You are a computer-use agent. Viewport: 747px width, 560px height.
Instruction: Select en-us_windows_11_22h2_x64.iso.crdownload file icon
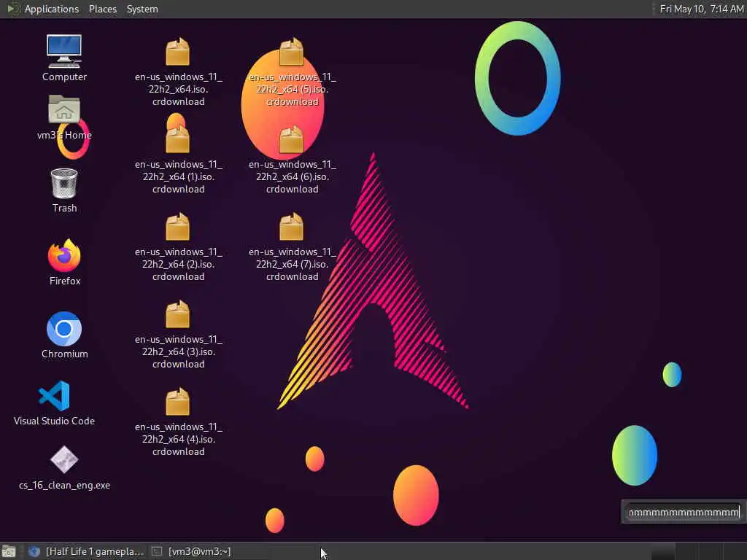(178, 52)
